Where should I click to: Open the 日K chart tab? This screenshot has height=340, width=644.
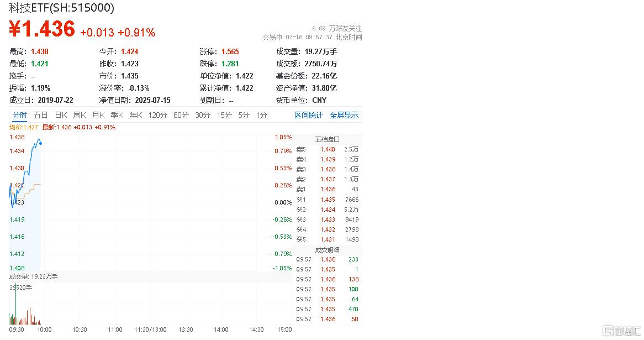click(61, 115)
